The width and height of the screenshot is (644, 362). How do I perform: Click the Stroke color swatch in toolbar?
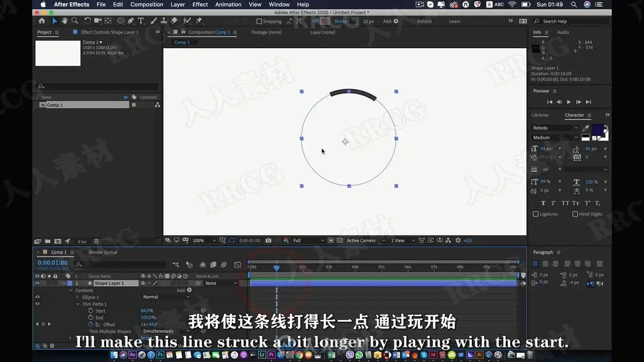coord(353,21)
